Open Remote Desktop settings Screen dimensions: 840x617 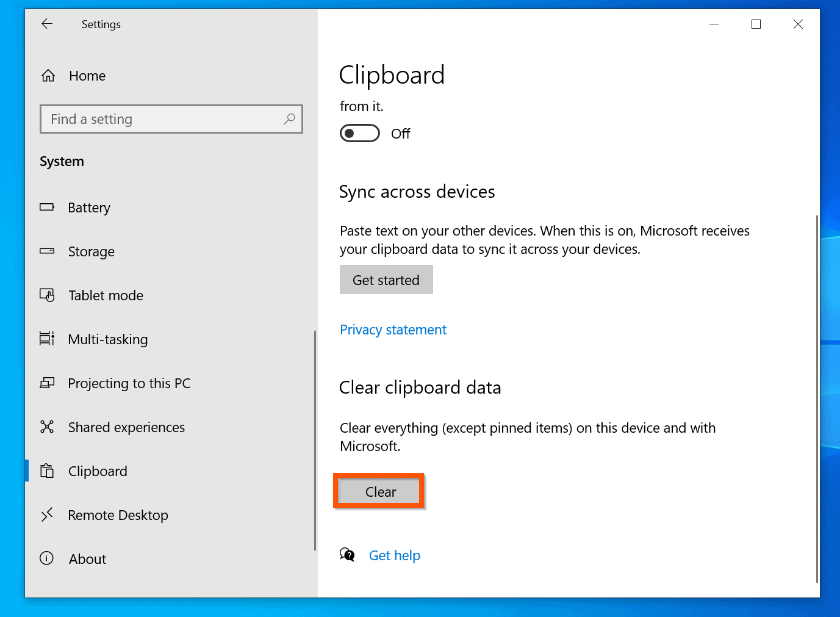coord(118,515)
